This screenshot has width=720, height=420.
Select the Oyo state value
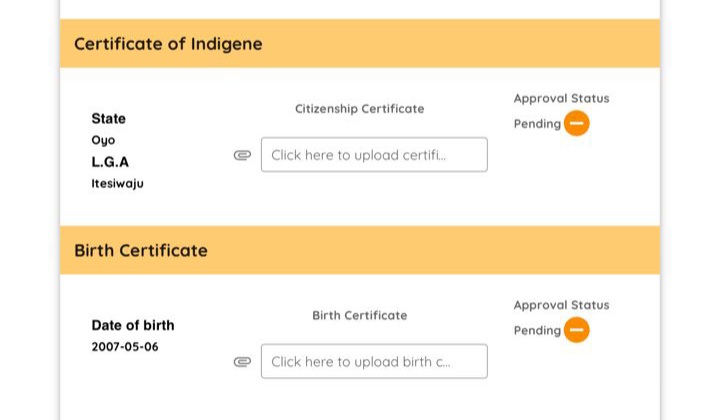click(103, 140)
